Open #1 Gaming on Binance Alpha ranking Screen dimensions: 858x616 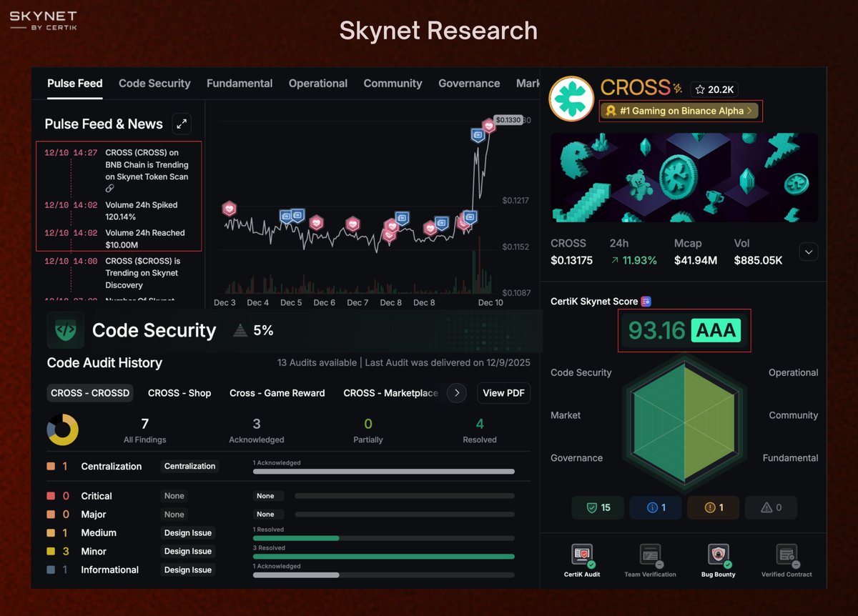pos(681,111)
